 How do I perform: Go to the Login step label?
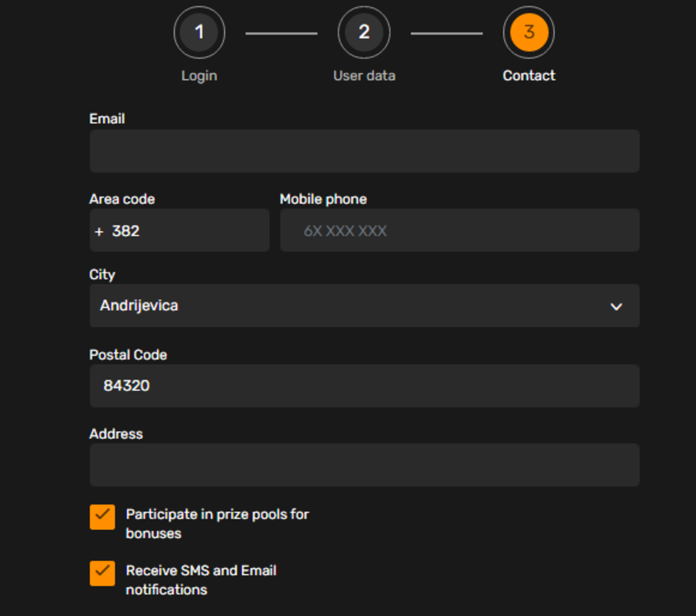(x=199, y=76)
